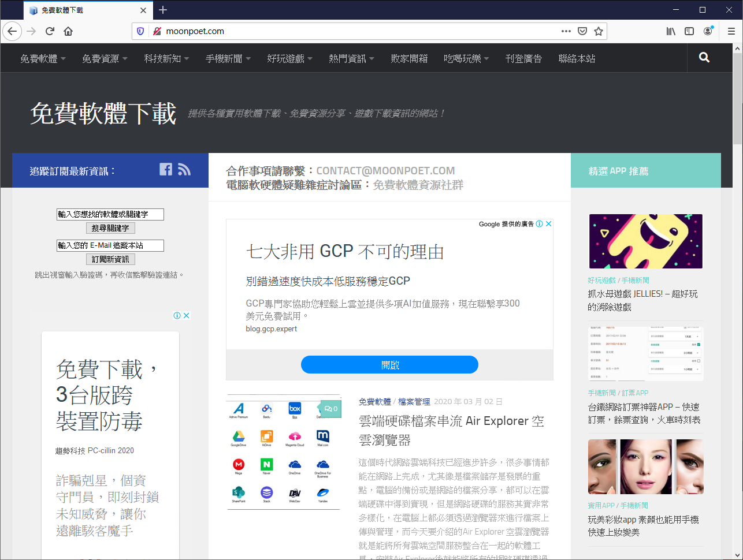Bookmark the page with the star icon

599,31
